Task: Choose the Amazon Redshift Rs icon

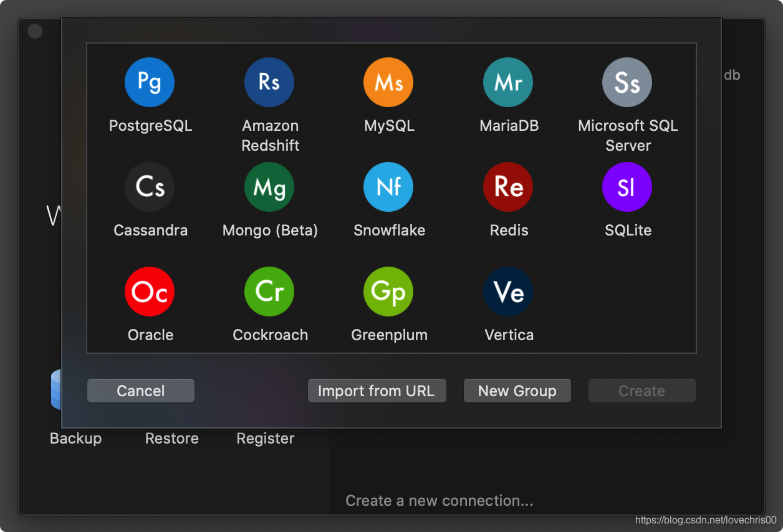Action: click(x=269, y=82)
